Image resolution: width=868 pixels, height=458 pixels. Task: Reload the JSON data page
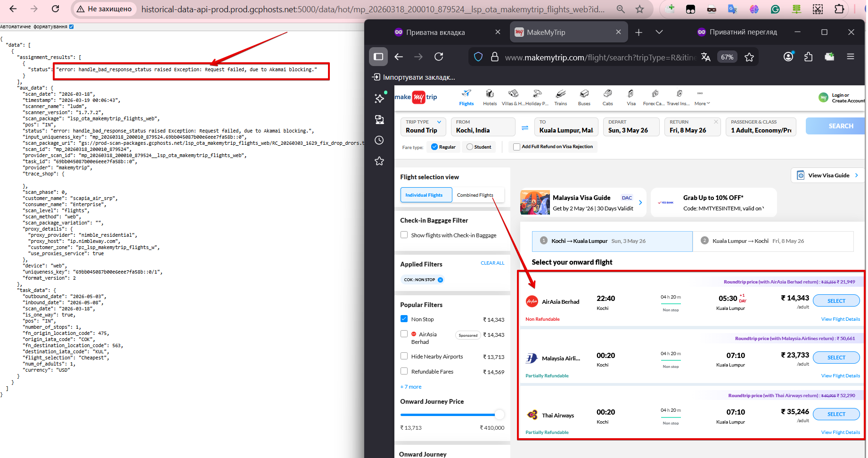[x=55, y=8]
